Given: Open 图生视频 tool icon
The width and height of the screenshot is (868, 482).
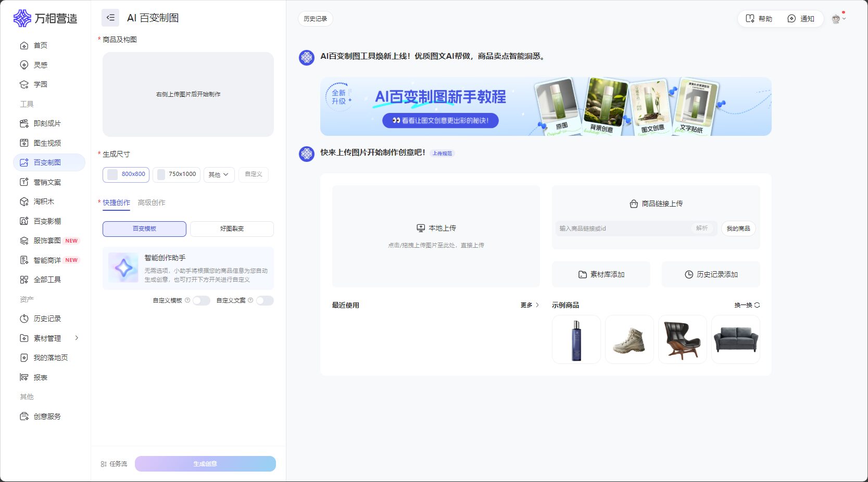Looking at the screenshot, I should pos(24,143).
